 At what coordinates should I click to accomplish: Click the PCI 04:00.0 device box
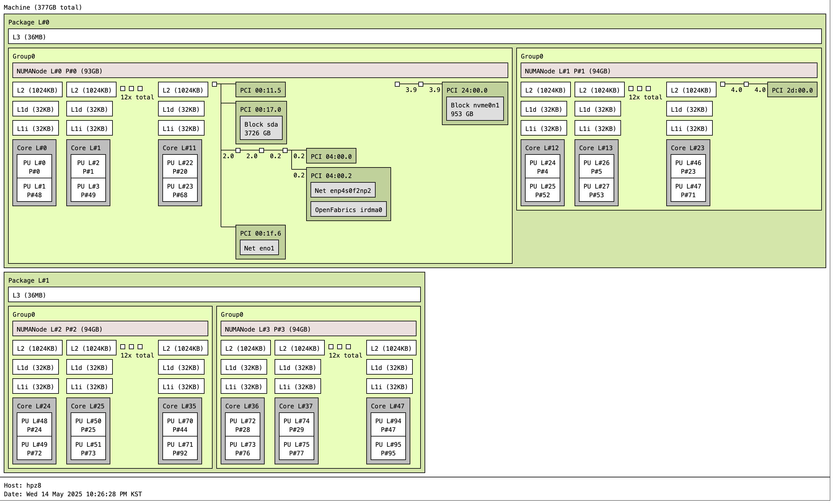coord(332,156)
